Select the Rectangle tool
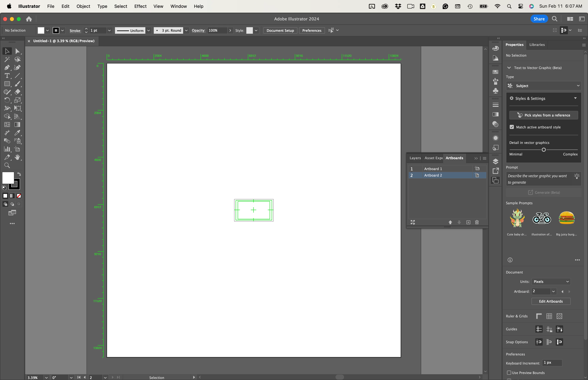The height and width of the screenshot is (380, 588). click(x=7, y=84)
